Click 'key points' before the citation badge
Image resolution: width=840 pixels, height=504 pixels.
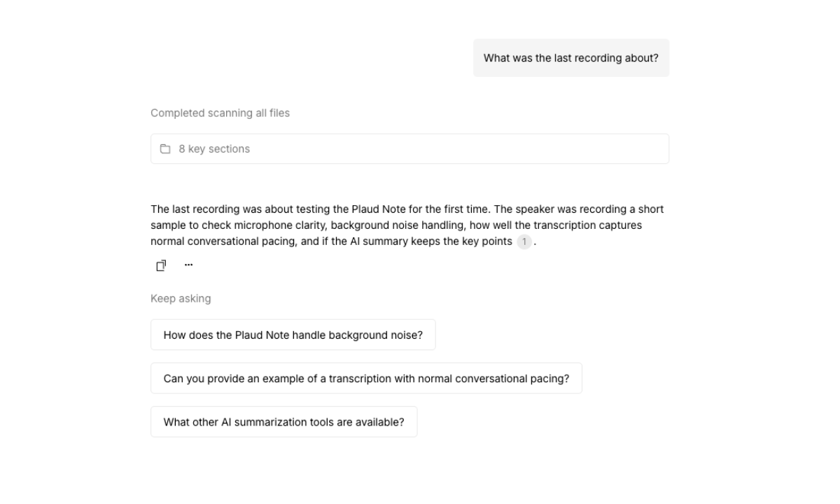click(489, 241)
